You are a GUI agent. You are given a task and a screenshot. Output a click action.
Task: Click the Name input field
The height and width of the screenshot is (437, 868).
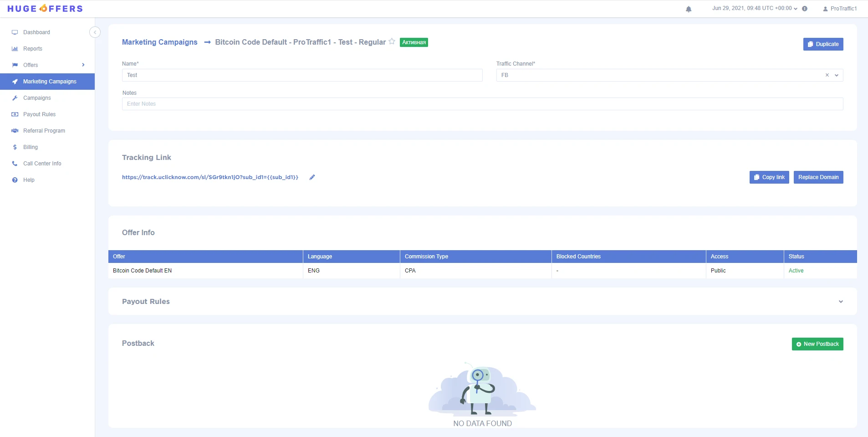(302, 75)
